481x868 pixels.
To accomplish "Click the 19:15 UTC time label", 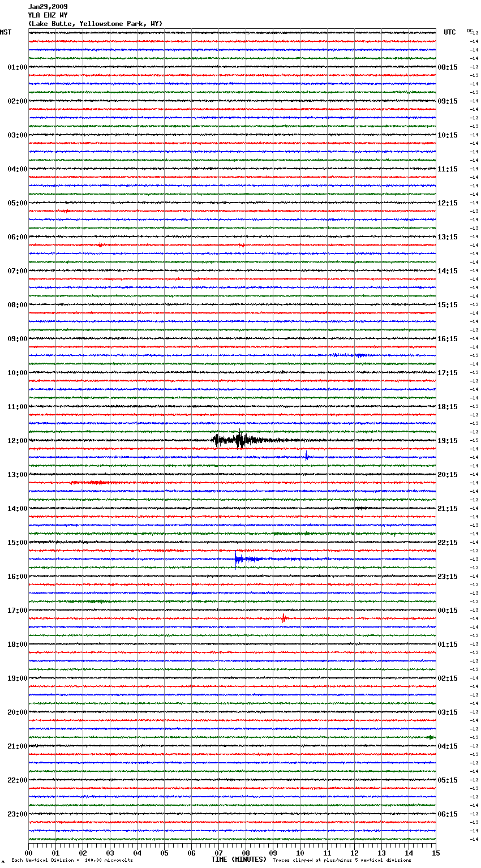I will point(448,441).
